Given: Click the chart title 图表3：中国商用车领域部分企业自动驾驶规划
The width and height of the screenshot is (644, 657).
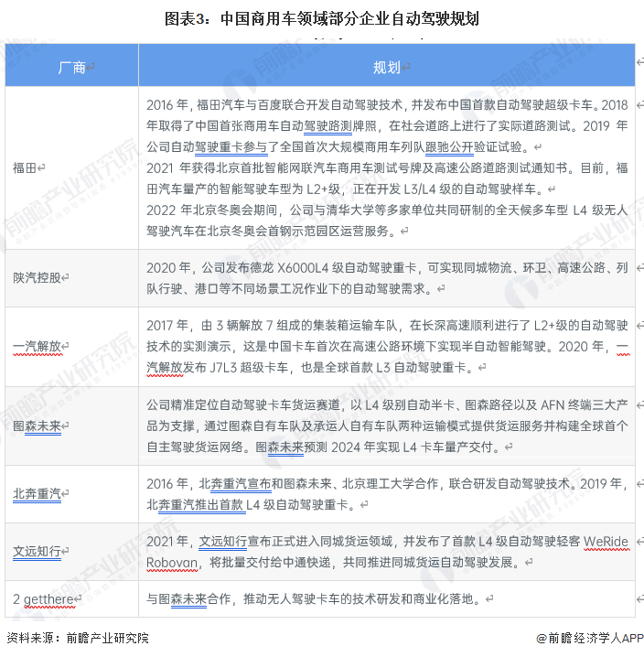Looking at the screenshot, I should pyautogui.click(x=321, y=19).
